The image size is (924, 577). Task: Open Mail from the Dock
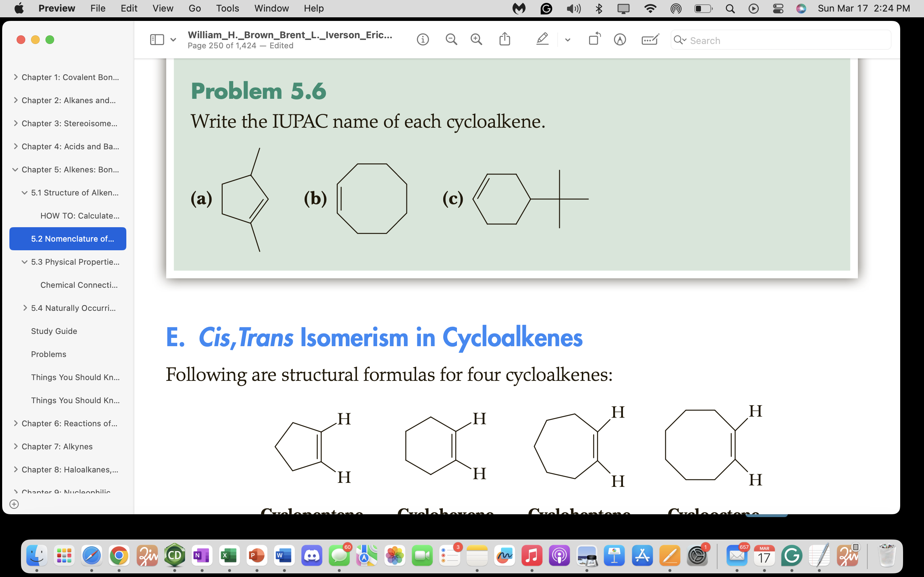coord(737,556)
